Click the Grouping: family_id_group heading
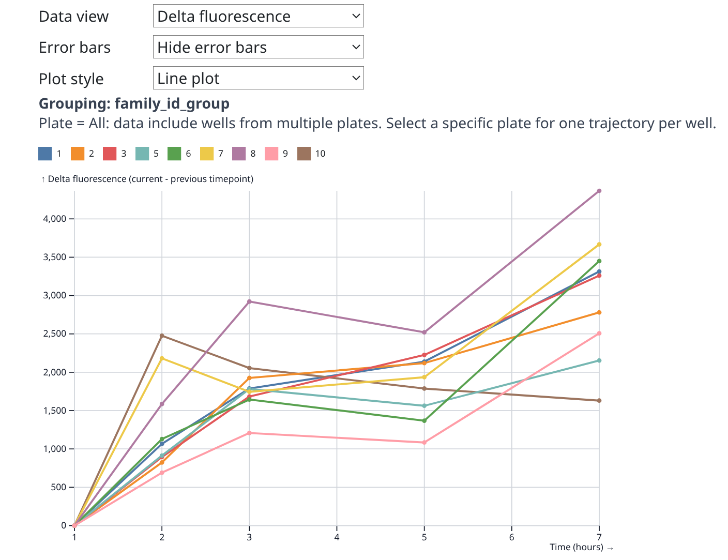The width and height of the screenshot is (728, 560). pos(134,104)
